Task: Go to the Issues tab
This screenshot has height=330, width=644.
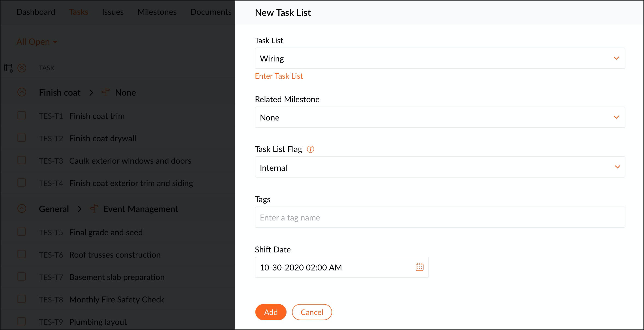Action: [x=113, y=12]
